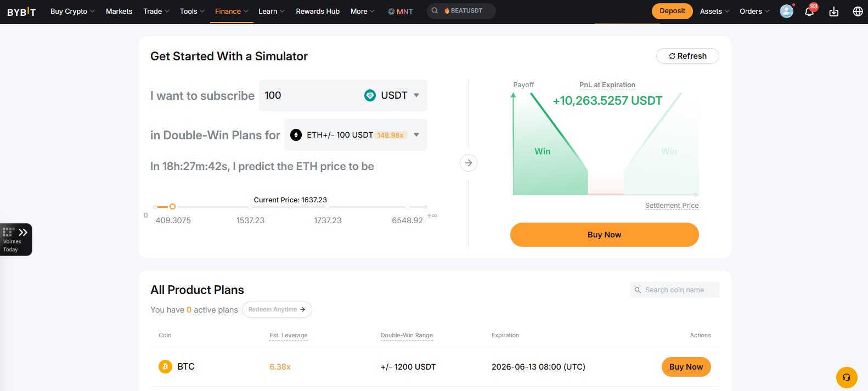Click the round arrow between the panels
This screenshot has width=868, height=391.
(468, 163)
